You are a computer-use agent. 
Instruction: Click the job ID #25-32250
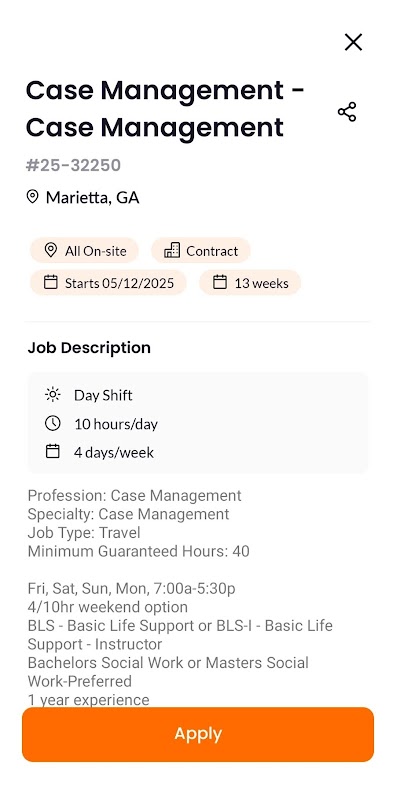(x=73, y=165)
